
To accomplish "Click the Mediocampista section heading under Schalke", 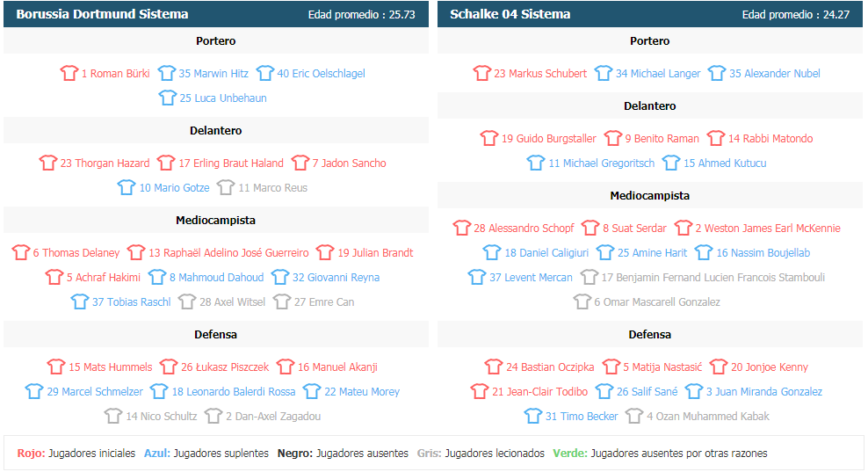I will click(x=650, y=195).
